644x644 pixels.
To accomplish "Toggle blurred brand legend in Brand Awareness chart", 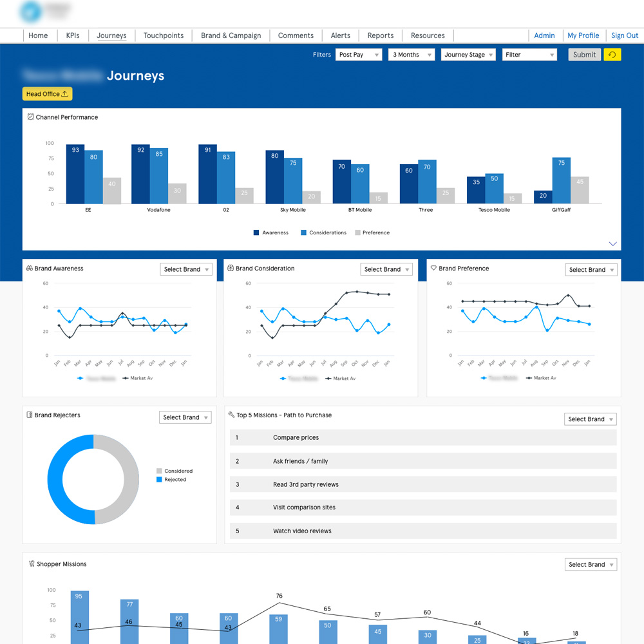I will click(97, 378).
